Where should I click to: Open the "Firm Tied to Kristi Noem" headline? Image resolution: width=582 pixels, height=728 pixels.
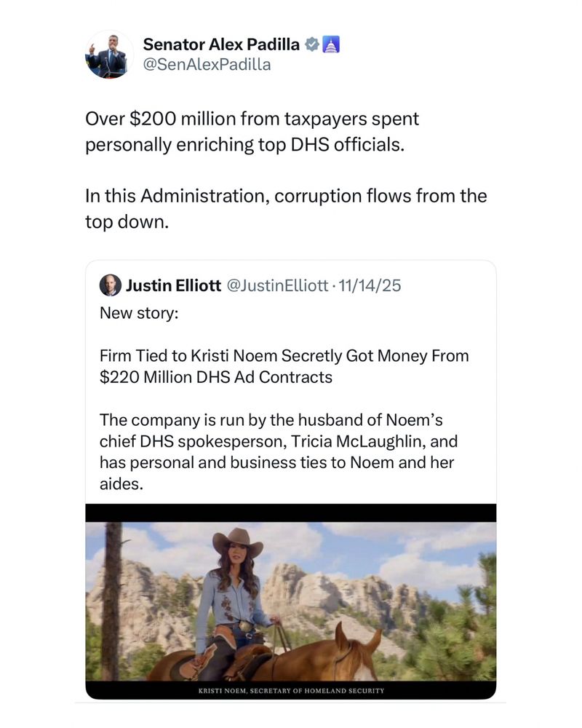click(x=284, y=366)
